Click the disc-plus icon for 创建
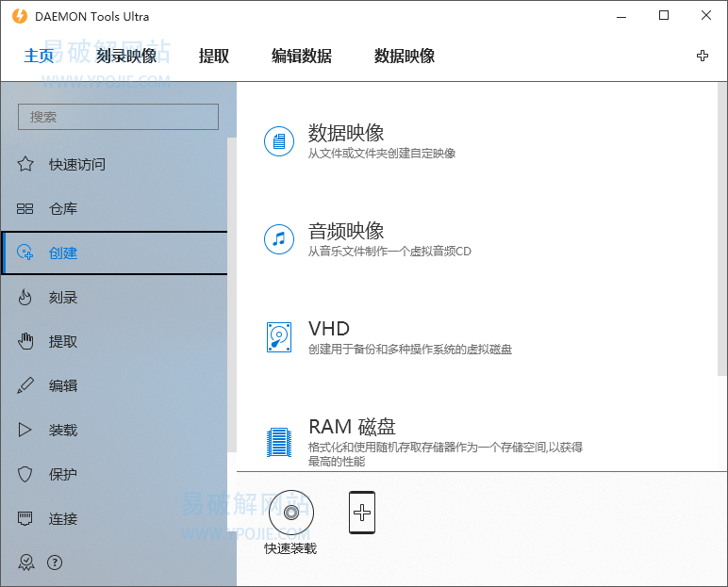Viewport: 728px width, 587px height. [25, 253]
